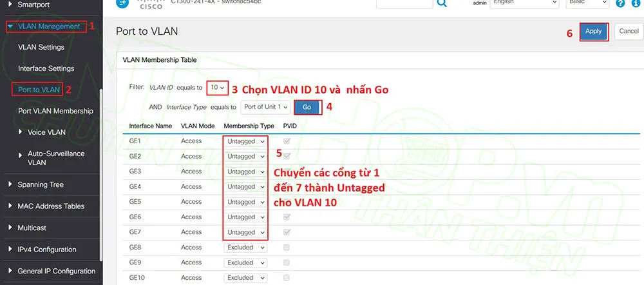Screen dimensions: 644x285
Task: Enable the PVID checkbox for GE8
Action: click(x=287, y=247)
